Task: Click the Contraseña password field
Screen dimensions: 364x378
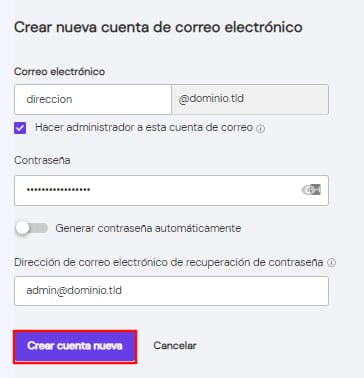Action: (171, 190)
